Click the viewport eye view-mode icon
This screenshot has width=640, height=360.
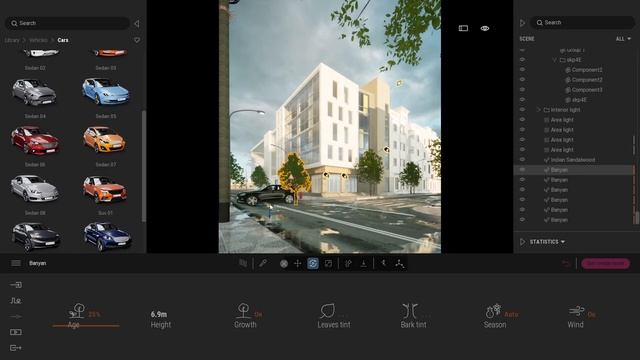pos(485,28)
